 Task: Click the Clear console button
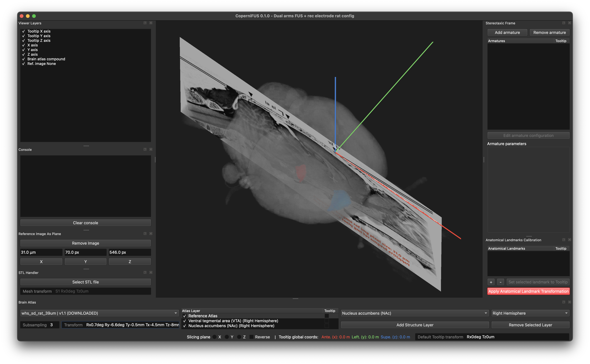[85, 223]
